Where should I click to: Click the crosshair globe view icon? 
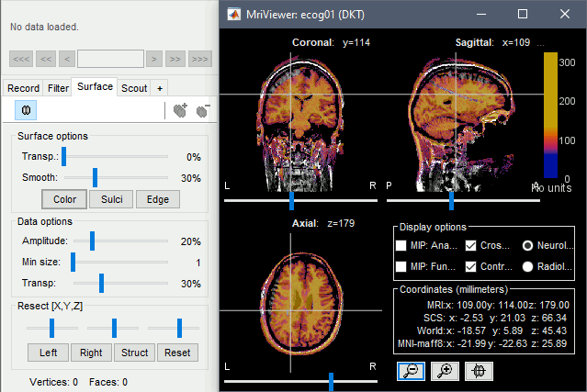tap(476, 371)
